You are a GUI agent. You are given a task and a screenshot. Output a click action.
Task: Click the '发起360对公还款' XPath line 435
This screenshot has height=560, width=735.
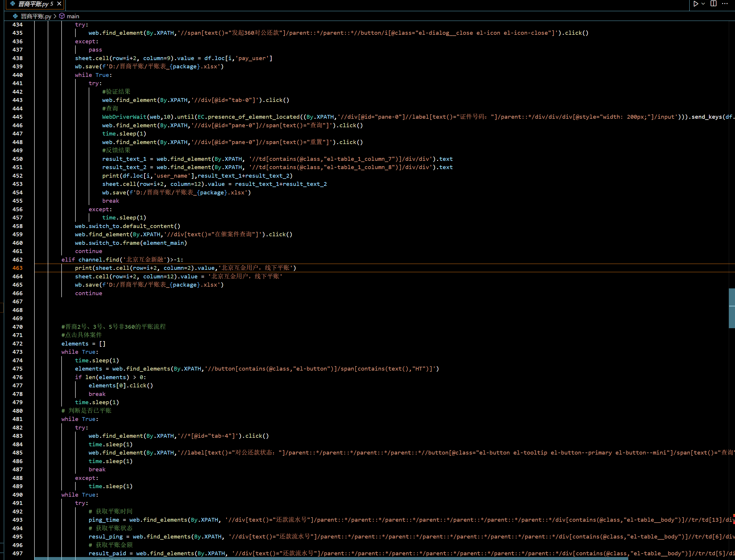(338, 33)
